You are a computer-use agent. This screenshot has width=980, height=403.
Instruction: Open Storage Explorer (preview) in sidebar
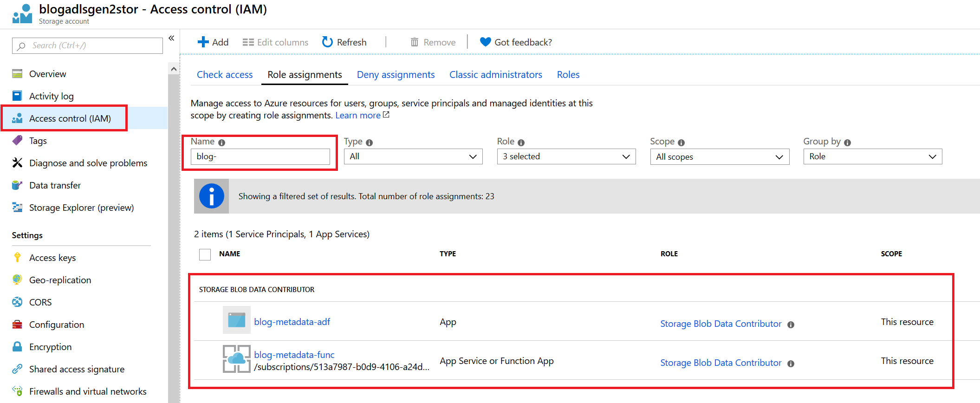click(x=81, y=208)
